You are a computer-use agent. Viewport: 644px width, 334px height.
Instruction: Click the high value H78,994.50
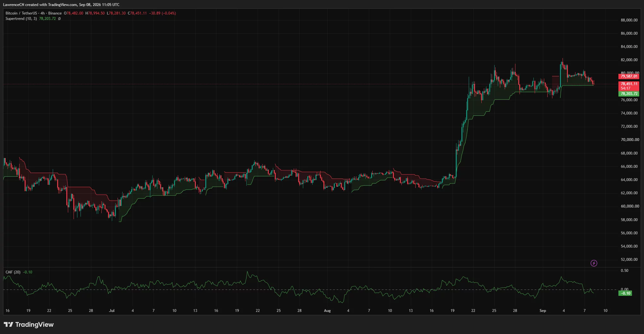pos(95,13)
